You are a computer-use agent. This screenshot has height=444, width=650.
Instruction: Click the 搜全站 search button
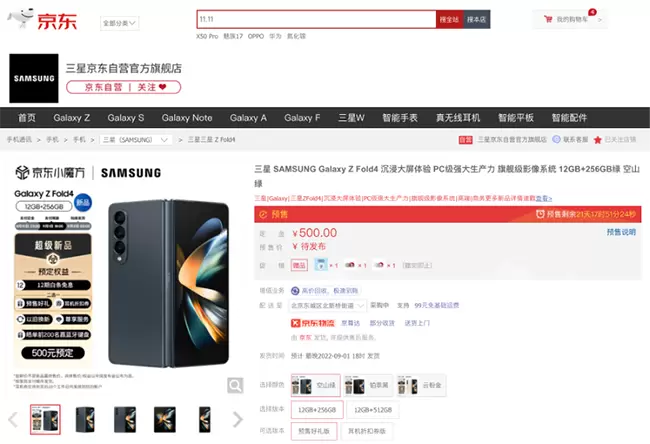(449, 19)
